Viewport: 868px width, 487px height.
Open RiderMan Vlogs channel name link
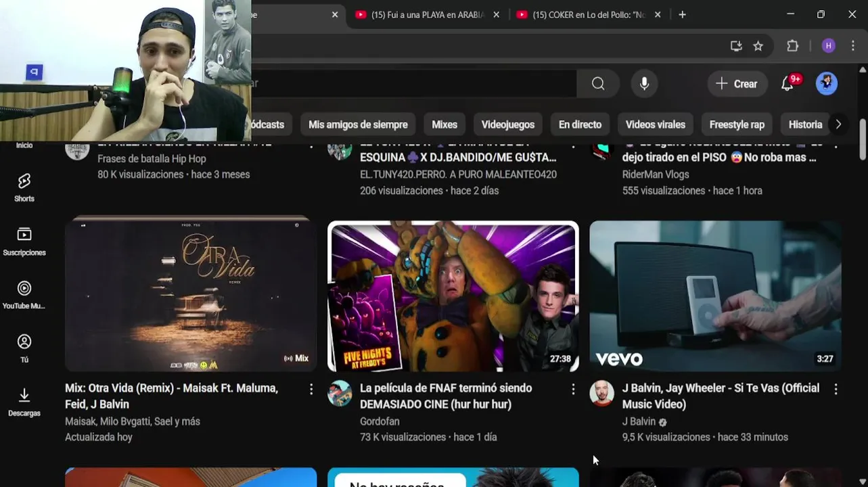pos(656,175)
